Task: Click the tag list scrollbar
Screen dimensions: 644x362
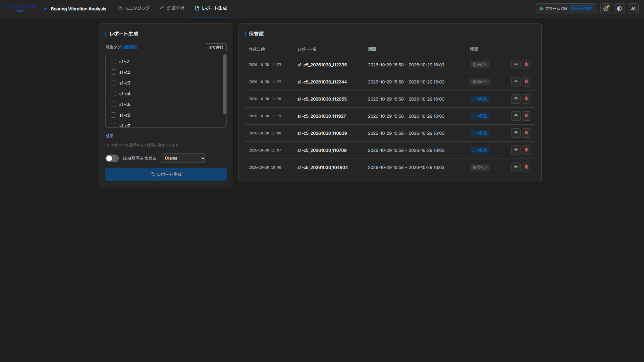Action: coord(225,84)
